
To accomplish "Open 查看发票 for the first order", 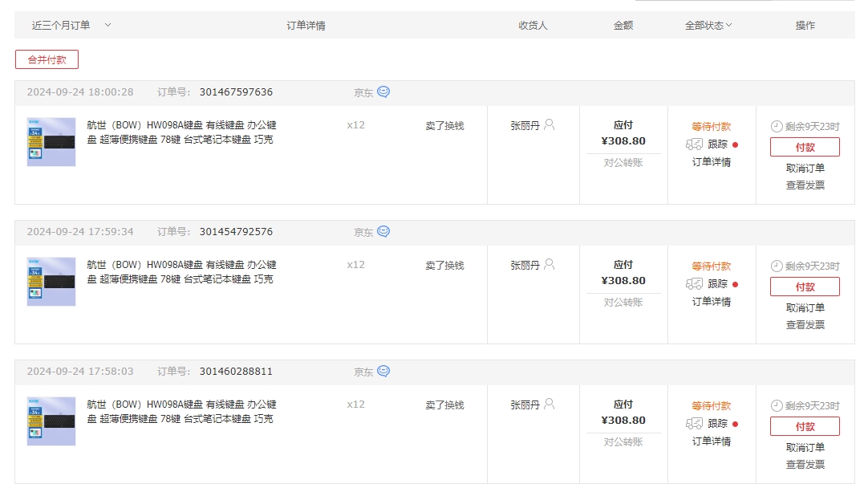I will pos(805,185).
